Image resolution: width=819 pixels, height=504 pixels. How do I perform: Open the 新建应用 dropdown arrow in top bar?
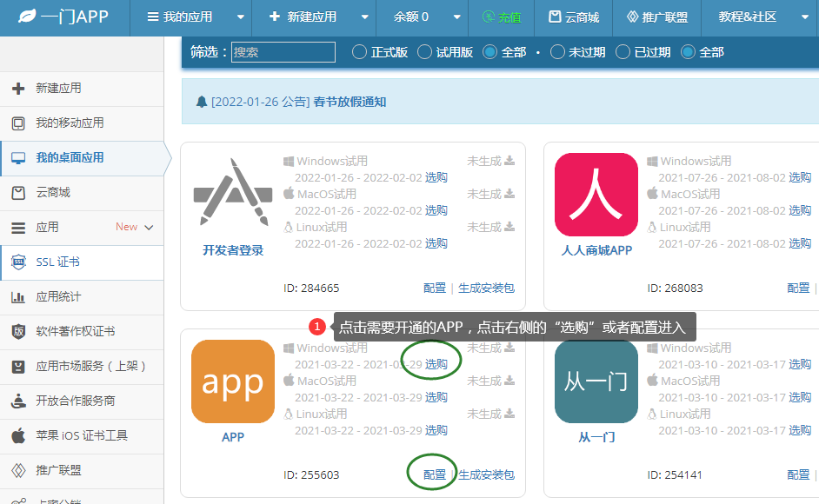click(x=365, y=17)
